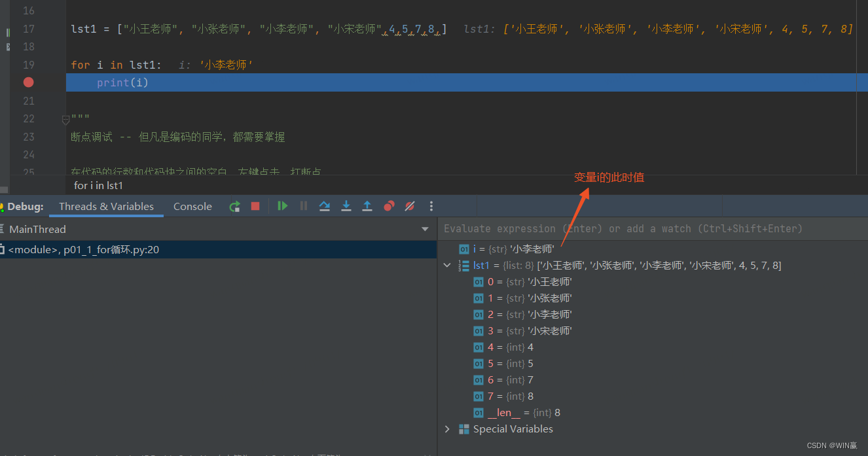868x456 pixels.
Task: Open View Breakpoints dialog
Action: point(389,206)
